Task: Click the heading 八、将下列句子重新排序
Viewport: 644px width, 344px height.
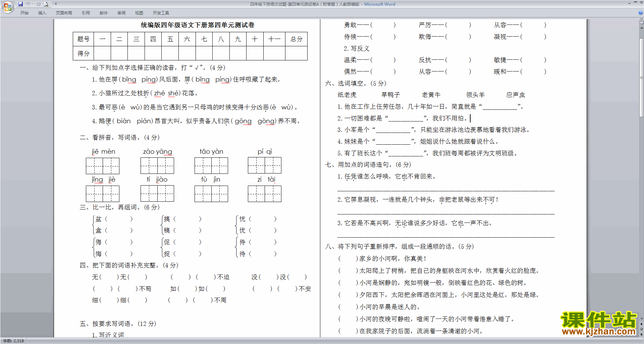Action: click(x=399, y=247)
